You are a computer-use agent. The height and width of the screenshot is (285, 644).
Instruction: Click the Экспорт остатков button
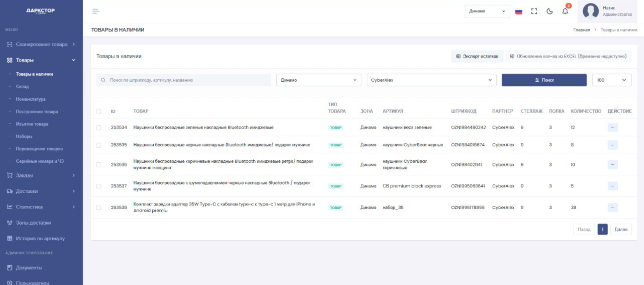[x=477, y=56]
